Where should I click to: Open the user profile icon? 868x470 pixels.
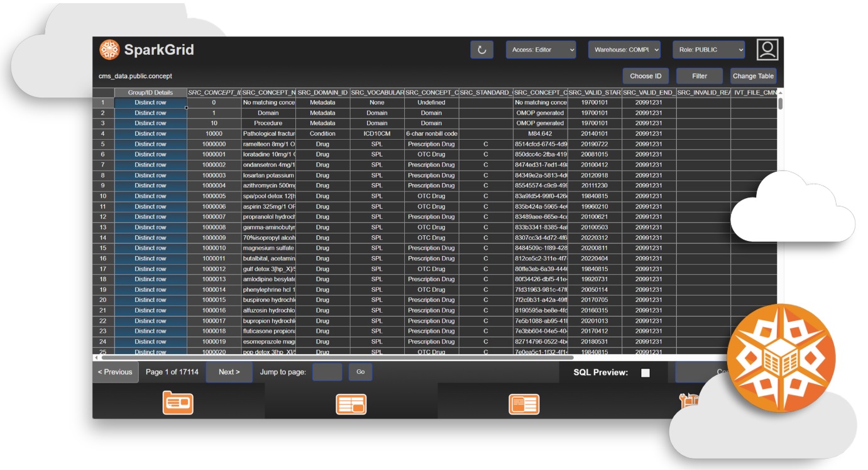767,50
